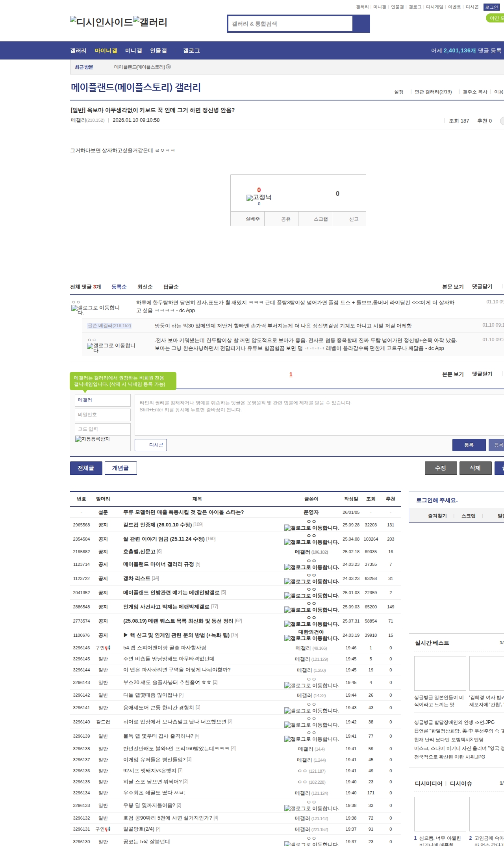Toggle comments closed with the upper 댓글닫기

[x=482, y=286]
